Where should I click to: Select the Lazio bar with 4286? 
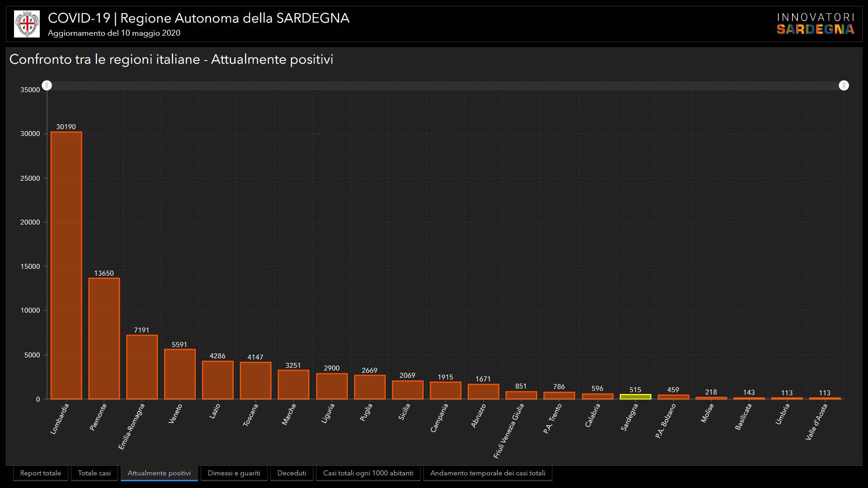click(x=217, y=380)
